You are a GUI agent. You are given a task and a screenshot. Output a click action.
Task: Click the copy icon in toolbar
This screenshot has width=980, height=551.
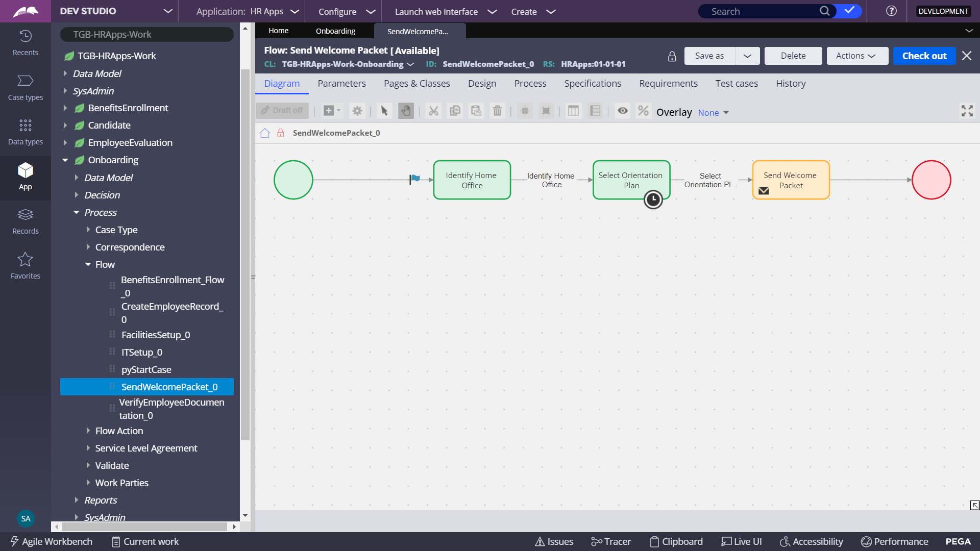click(455, 111)
